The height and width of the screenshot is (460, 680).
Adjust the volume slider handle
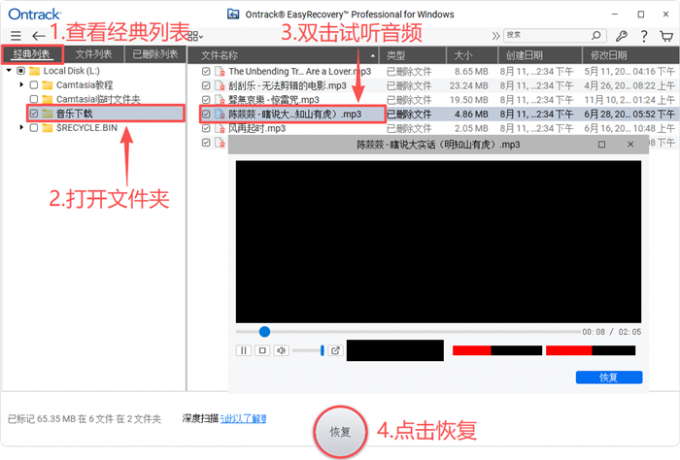322,350
